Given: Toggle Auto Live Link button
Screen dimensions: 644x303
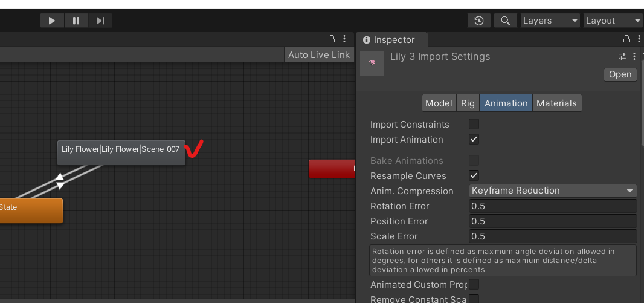Looking at the screenshot, I should [319, 54].
